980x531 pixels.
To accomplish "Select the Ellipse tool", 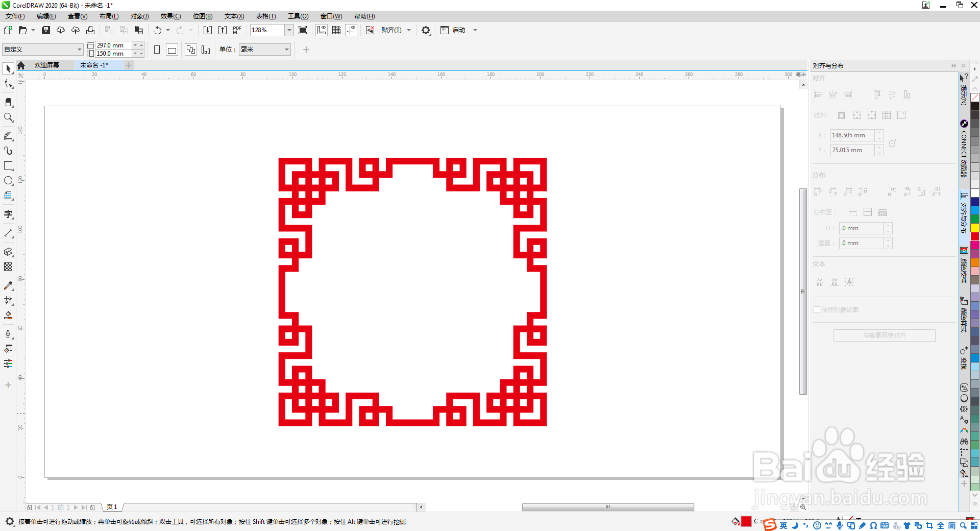I will [x=8, y=181].
